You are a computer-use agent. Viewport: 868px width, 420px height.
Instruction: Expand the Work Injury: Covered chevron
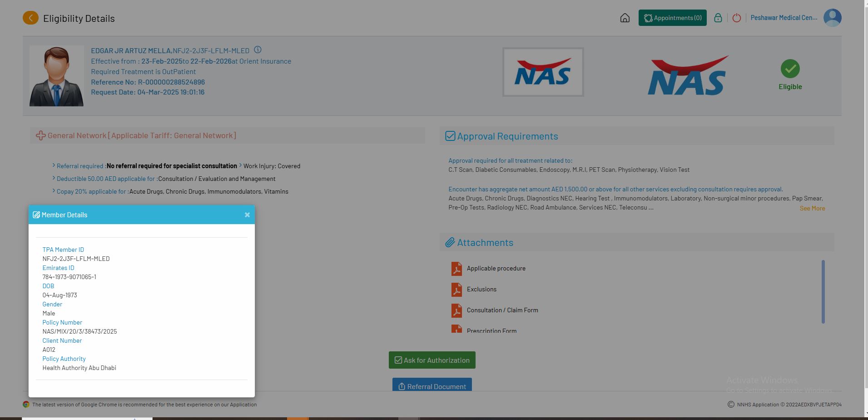pyautogui.click(x=240, y=165)
